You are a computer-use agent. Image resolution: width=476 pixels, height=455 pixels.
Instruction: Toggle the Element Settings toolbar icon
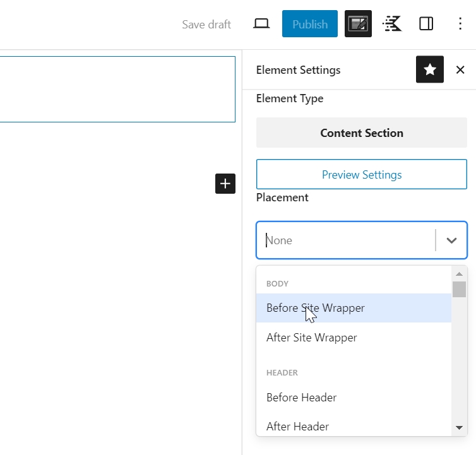(358, 24)
